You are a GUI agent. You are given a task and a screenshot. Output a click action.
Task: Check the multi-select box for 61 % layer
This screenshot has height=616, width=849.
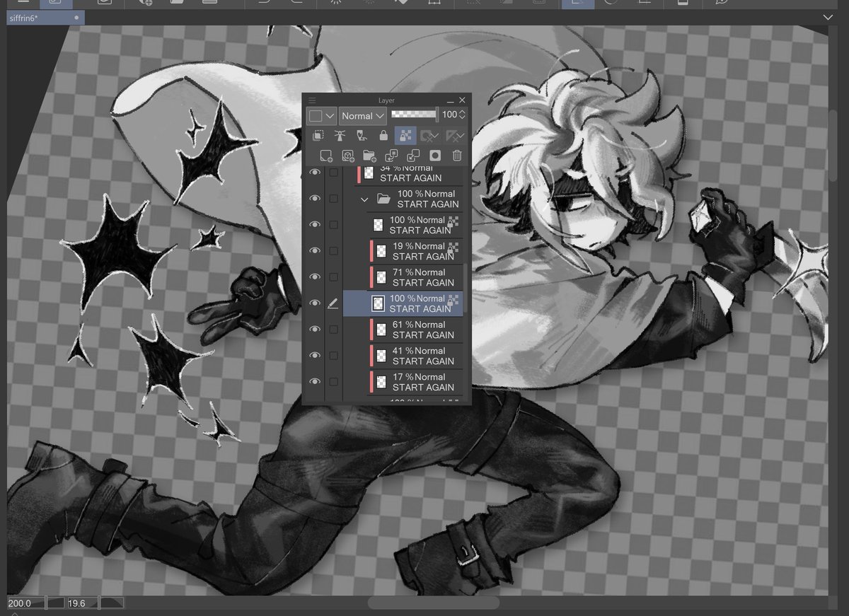pos(333,330)
